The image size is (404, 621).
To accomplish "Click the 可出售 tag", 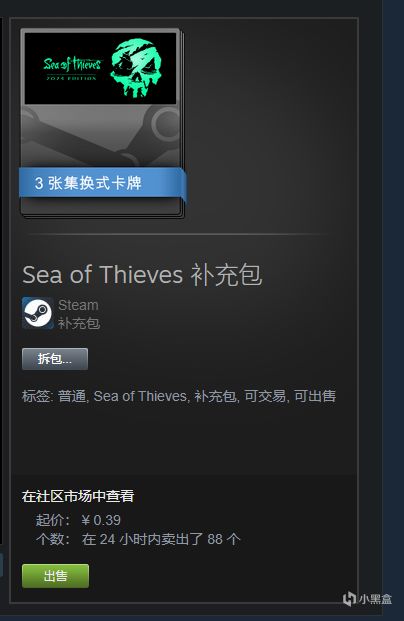I will coord(315,396).
